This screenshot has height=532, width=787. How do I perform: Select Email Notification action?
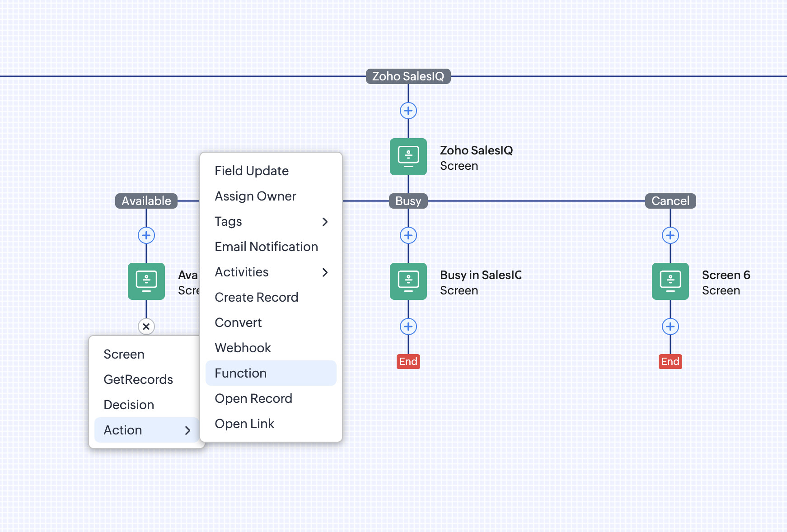click(x=271, y=247)
